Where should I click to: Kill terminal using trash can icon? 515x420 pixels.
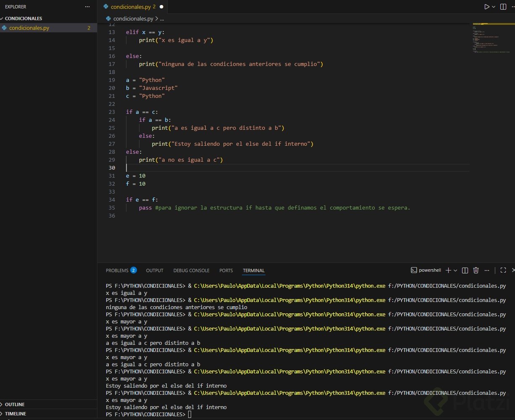[x=476, y=270]
